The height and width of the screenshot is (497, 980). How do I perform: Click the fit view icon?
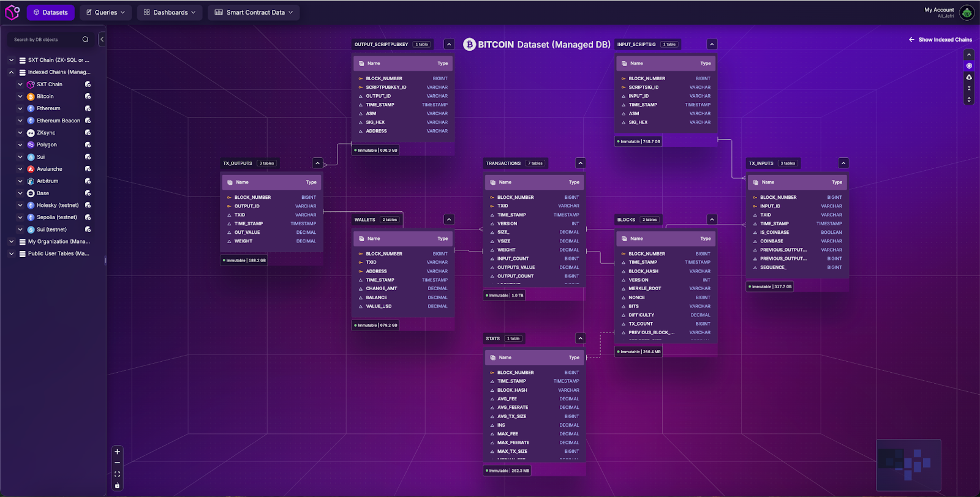click(117, 474)
